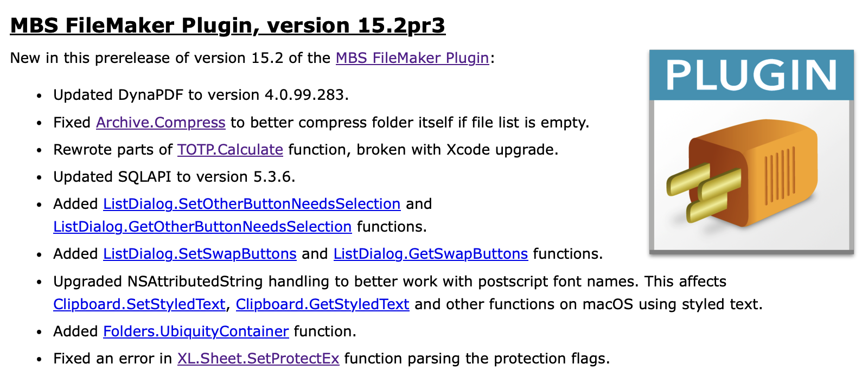Visit the Folders.UbiquityContainer function link
Image resolution: width=868 pixels, height=383 pixels.
pyautogui.click(x=196, y=331)
